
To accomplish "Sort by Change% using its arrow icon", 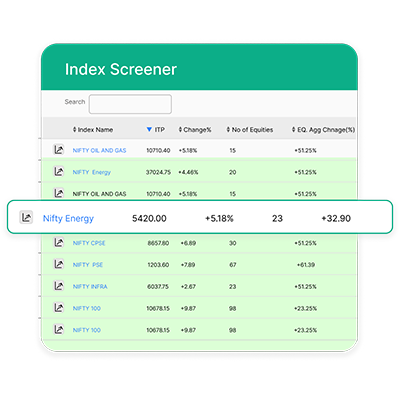I will point(180,130).
